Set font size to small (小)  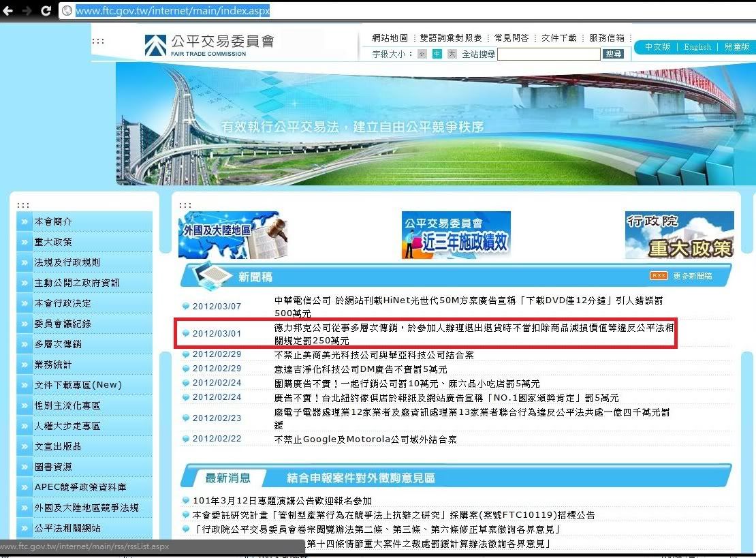pos(422,54)
